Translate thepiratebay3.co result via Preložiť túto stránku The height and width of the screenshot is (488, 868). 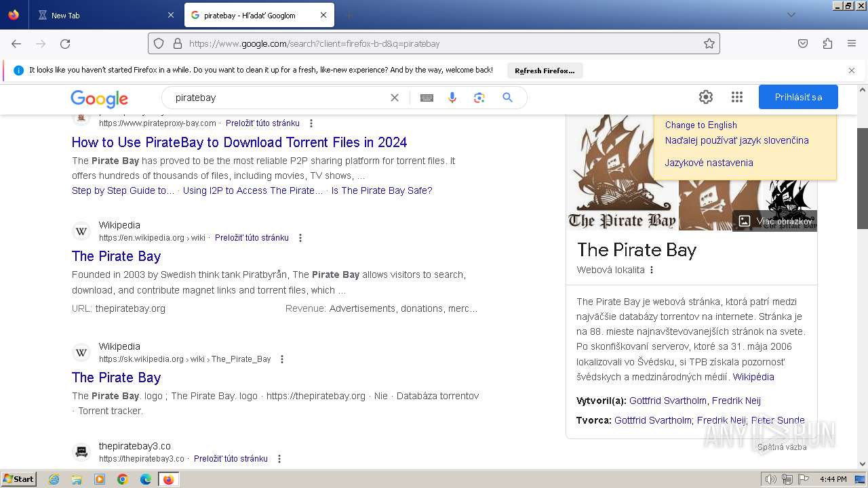(x=231, y=459)
